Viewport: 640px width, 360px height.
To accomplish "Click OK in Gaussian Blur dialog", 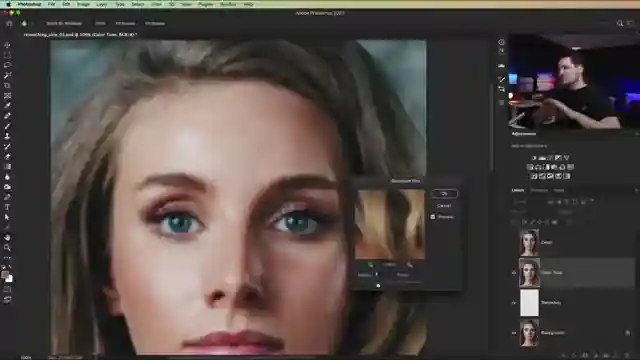I will [444, 193].
